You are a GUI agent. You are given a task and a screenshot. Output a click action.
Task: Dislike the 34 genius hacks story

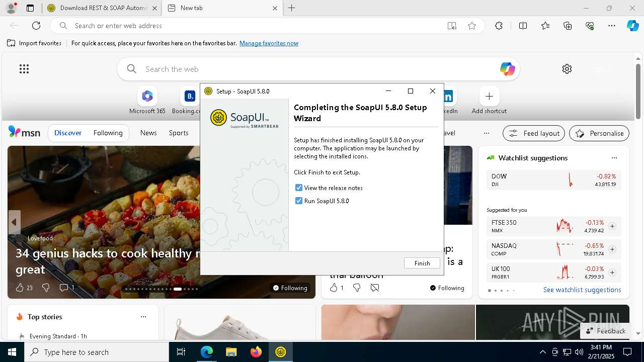(x=46, y=288)
